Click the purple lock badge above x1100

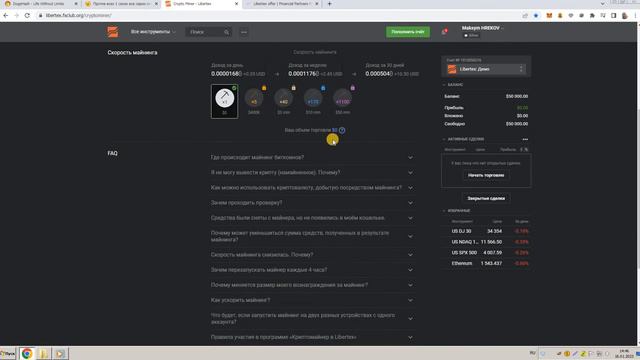(x=353, y=88)
